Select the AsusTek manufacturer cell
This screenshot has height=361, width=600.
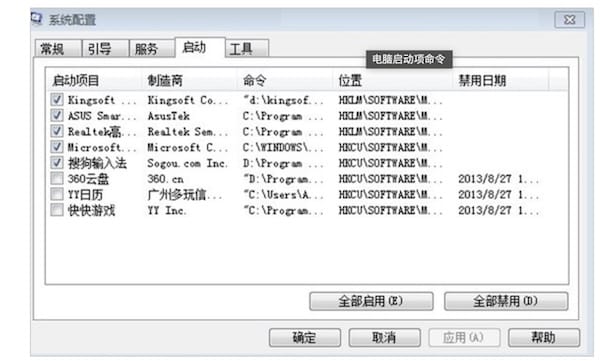pos(169,116)
